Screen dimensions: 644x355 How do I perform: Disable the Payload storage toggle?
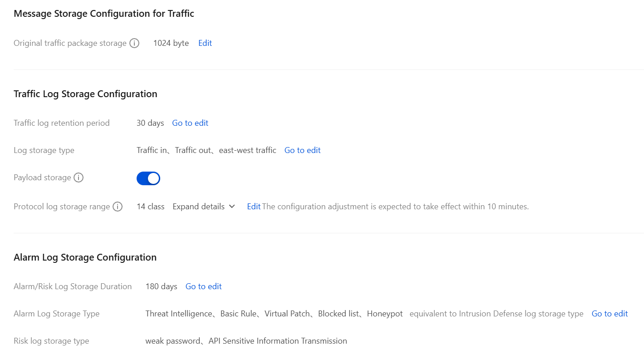148,178
